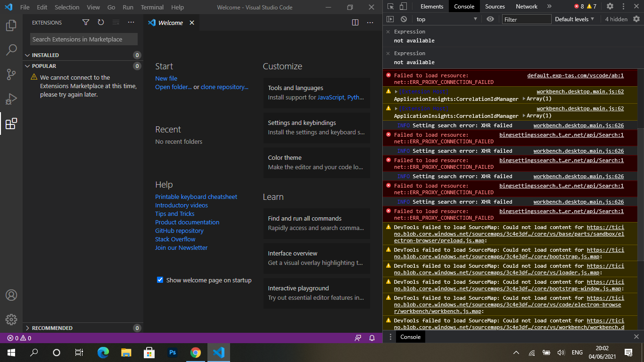This screenshot has height=362, width=644.
Task: Activate DevTools inspect element picker
Action: click(x=390, y=6)
